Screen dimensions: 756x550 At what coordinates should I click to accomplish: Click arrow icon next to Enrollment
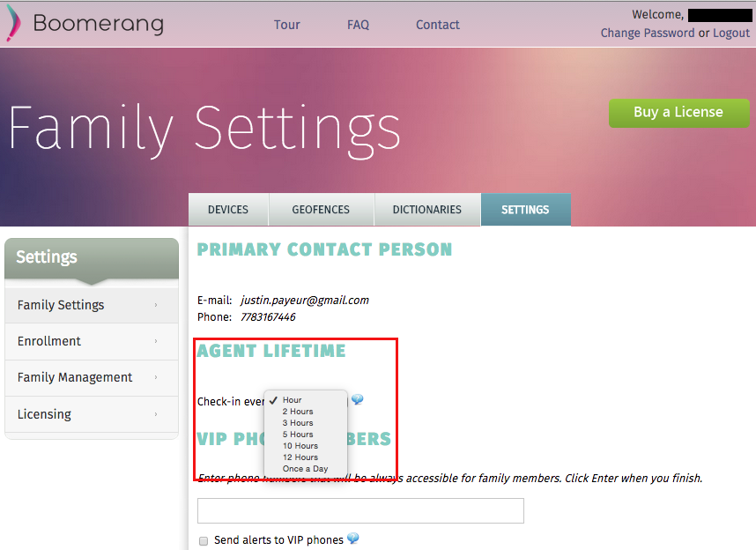[156, 341]
